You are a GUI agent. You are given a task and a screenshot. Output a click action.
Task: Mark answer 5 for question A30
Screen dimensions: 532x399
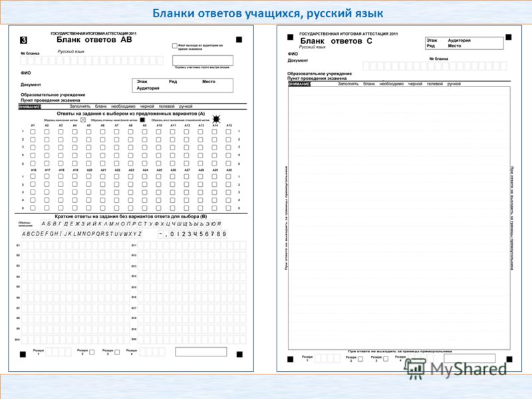point(228,208)
